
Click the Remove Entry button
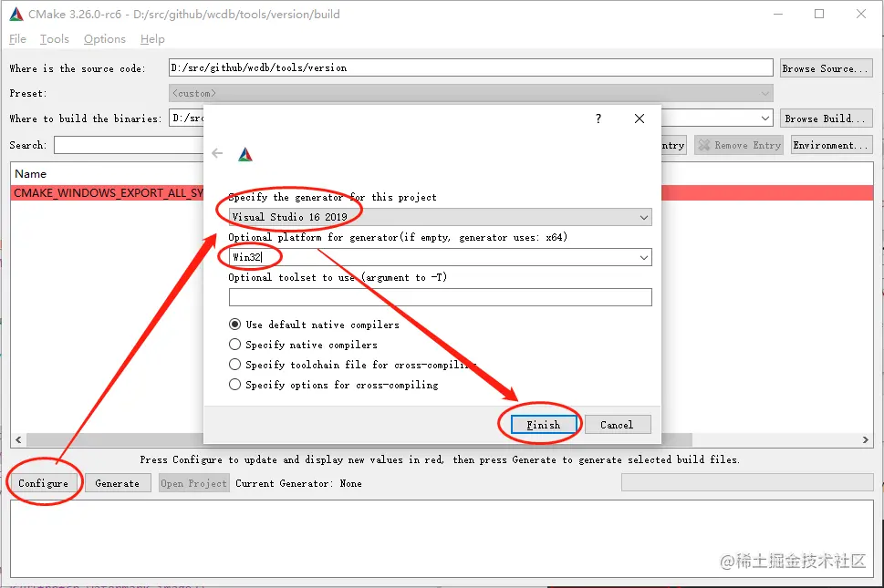[739, 145]
